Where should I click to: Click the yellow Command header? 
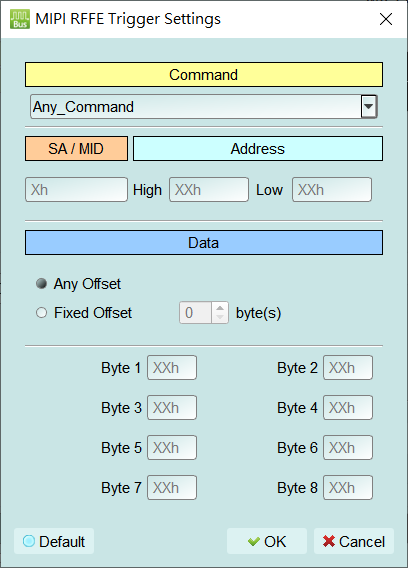[204, 75]
